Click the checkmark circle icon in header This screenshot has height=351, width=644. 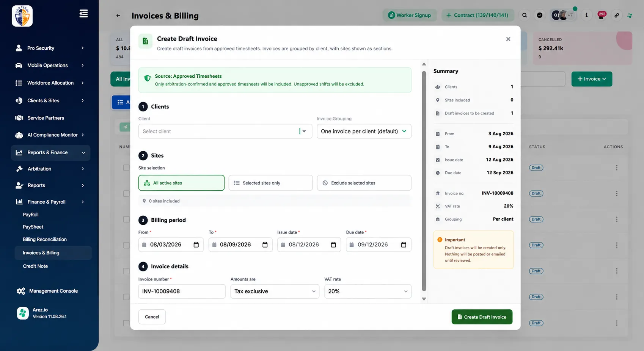coord(540,15)
